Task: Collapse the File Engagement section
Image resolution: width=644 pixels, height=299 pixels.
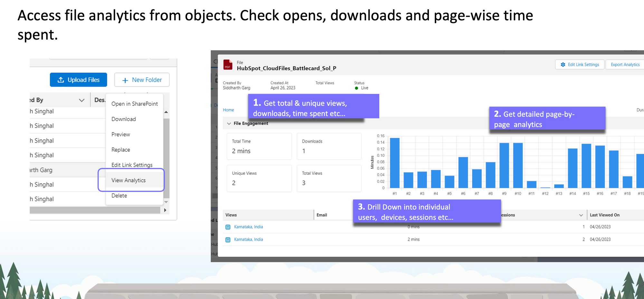Action: click(x=229, y=124)
